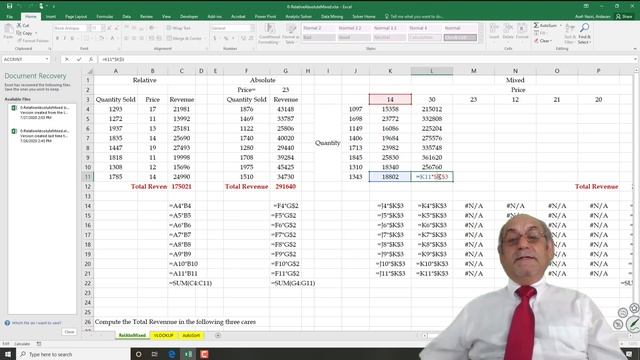Toggle Italic formatting
This screenshot has height=360, width=640.
[x=64, y=38]
